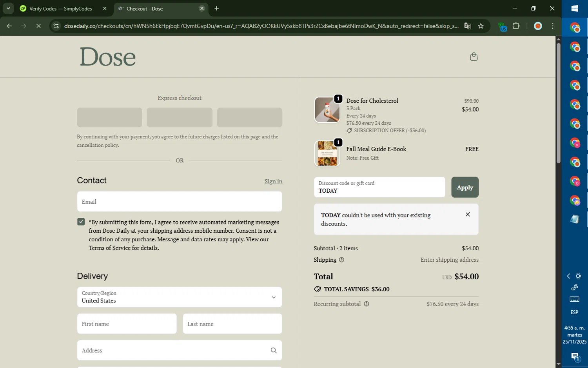This screenshot has height=368, width=588.
Task: Switch to the Verify Codes — SimplyCodes tab
Action: (x=61, y=9)
